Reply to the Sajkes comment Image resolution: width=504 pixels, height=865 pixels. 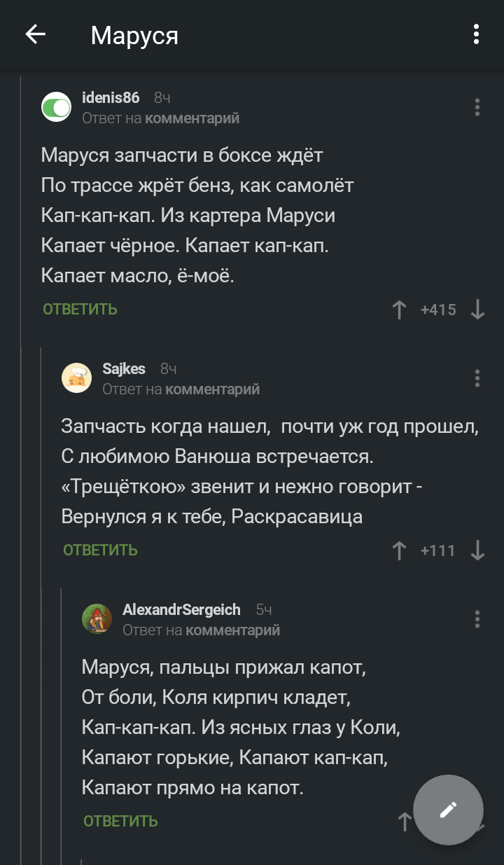coord(100,551)
